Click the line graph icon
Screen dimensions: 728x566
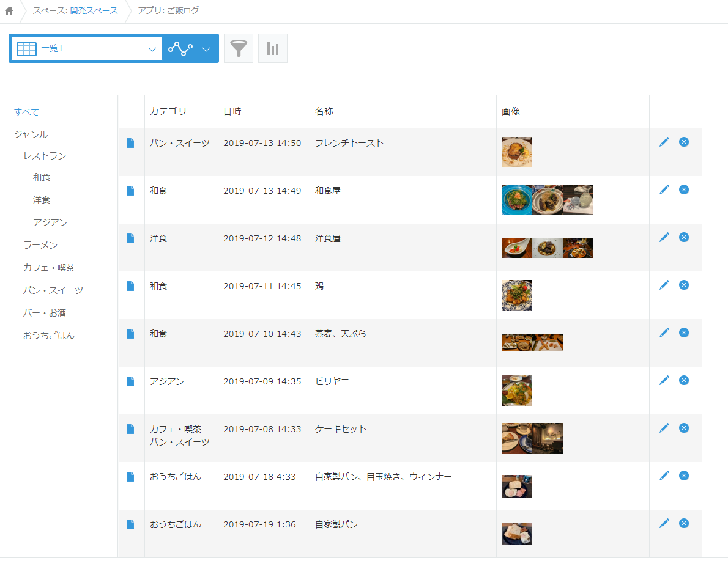[x=180, y=48]
